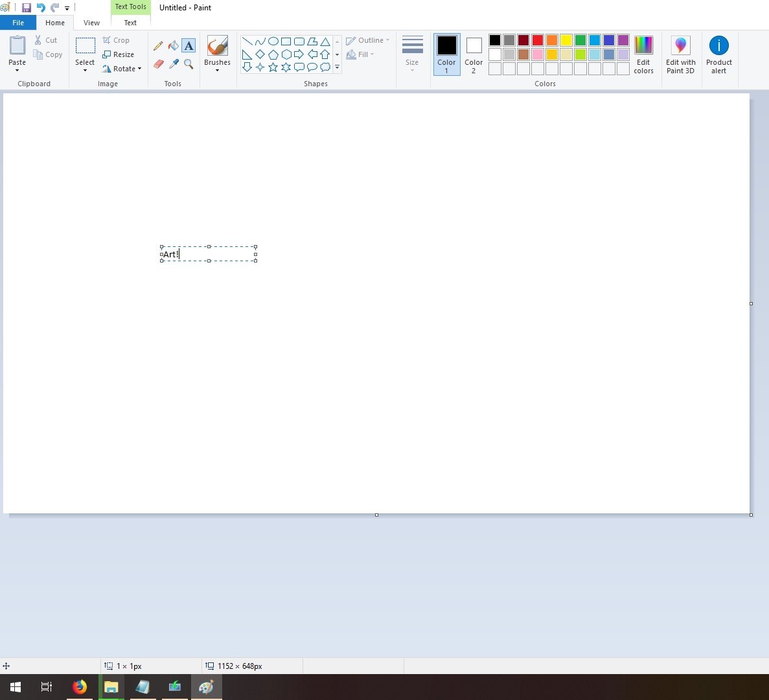
Task: Open File Explorer from the taskbar
Action: [111, 687]
